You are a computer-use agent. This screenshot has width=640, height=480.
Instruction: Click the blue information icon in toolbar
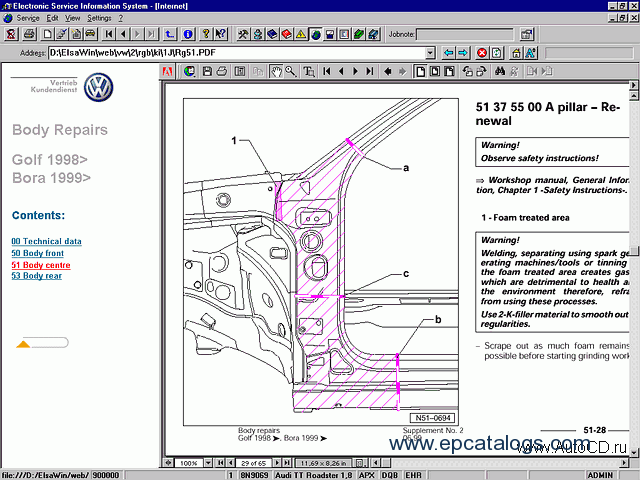coord(188,34)
